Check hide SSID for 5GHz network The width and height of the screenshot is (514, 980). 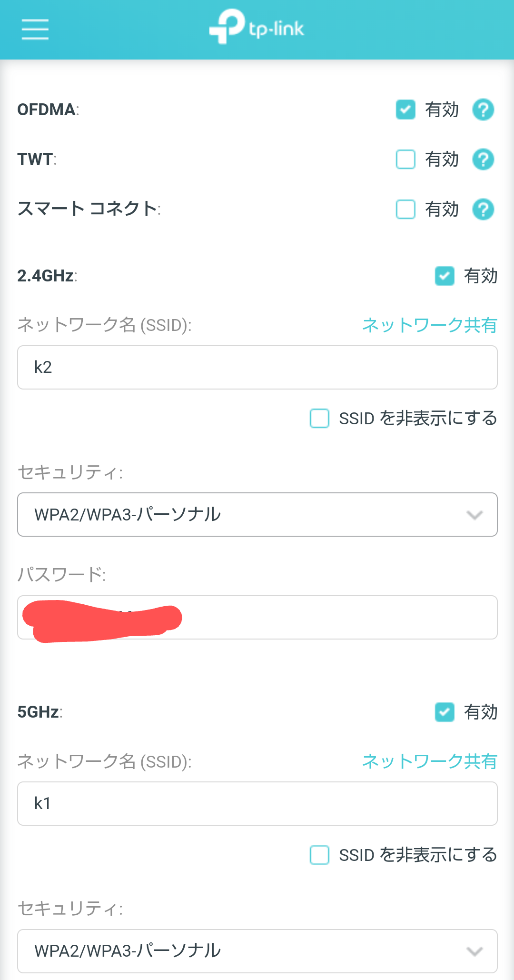pyautogui.click(x=319, y=855)
